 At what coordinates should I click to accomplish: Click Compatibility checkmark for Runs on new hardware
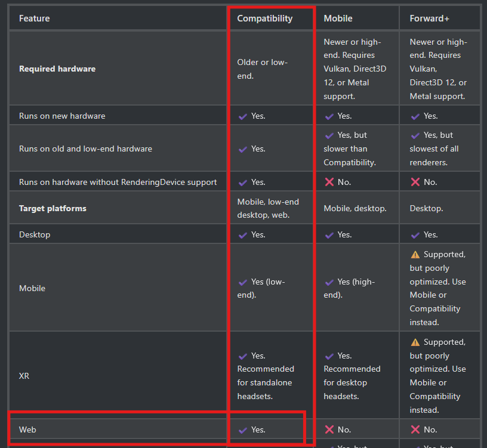tap(243, 116)
